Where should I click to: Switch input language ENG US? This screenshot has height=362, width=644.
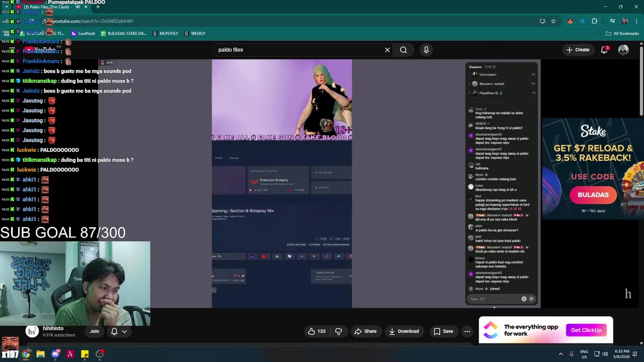click(584, 354)
